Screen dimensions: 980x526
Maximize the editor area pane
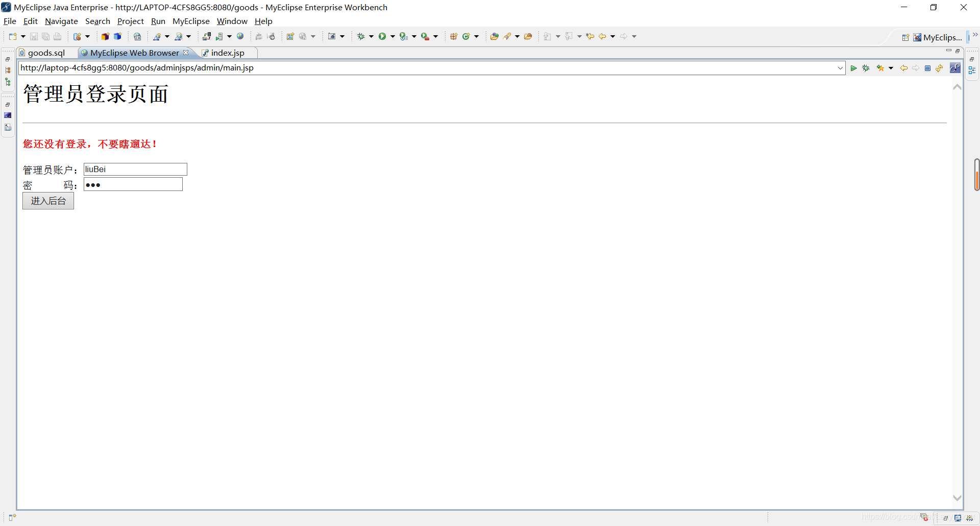[x=958, y=51]
